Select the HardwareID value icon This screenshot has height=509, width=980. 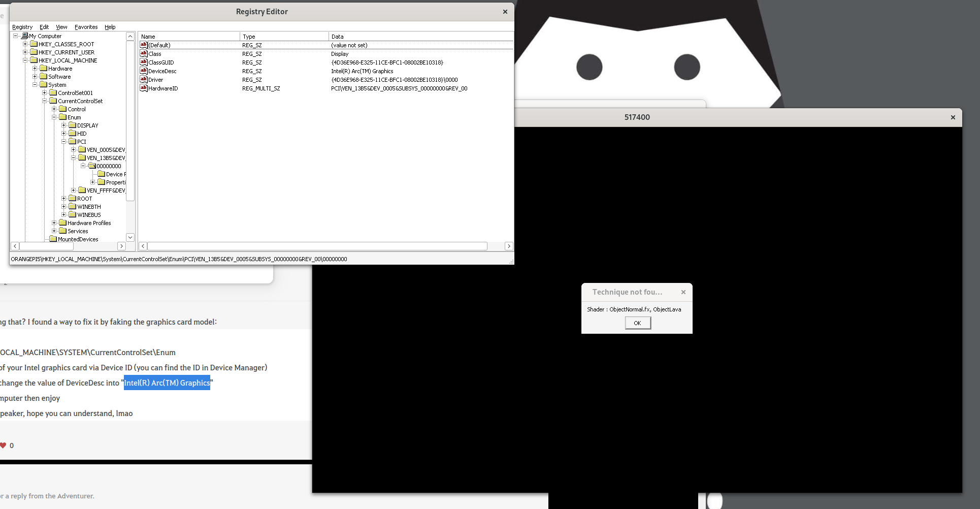click(144, 88)
